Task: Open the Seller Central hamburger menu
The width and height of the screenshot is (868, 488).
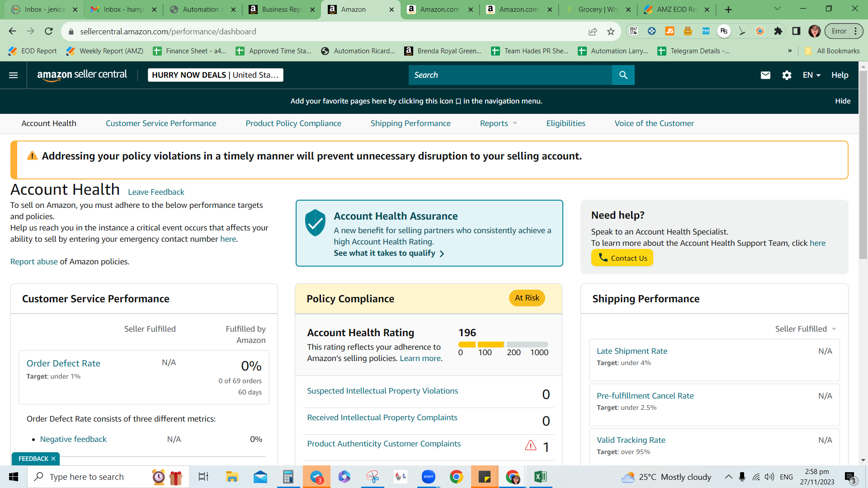Action: coord(14,75)
